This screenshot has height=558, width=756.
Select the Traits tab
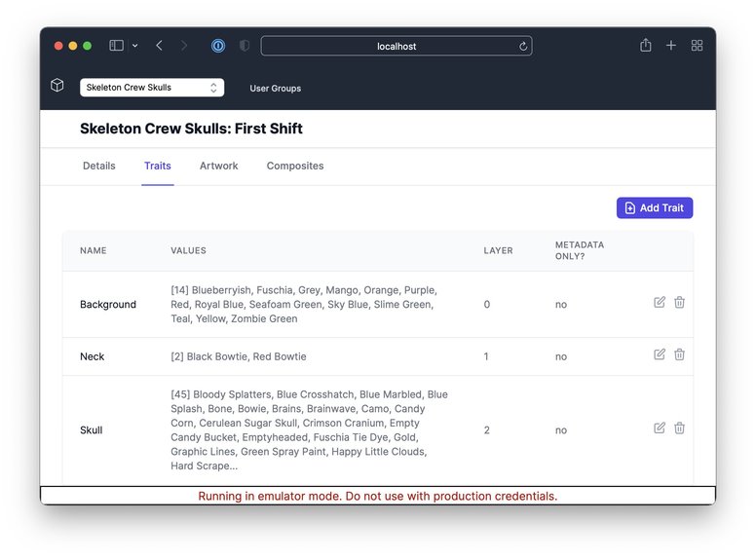click(x=158, y=166)
